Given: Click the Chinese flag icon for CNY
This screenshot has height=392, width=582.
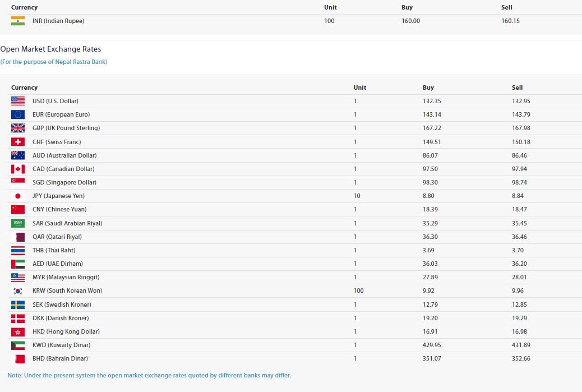Looking at the screenshot, I should point(18,209).
